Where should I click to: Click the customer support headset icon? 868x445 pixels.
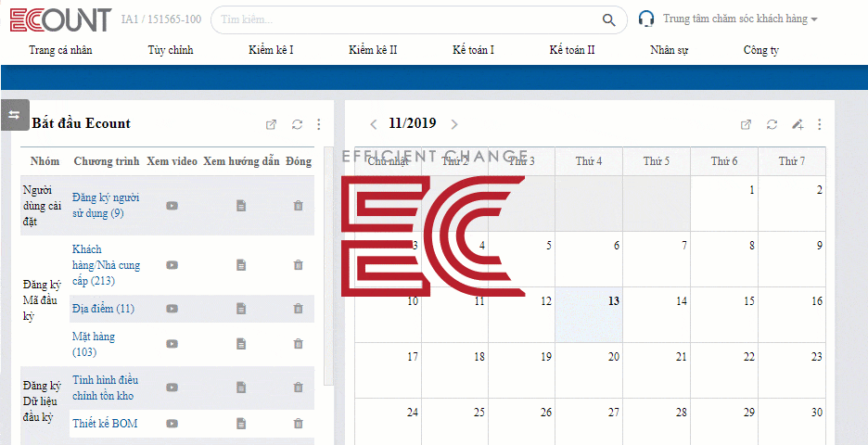click(646, 19)
